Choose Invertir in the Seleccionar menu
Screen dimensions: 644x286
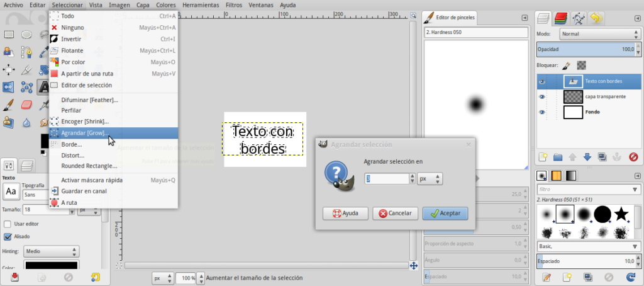click(71, 39)
